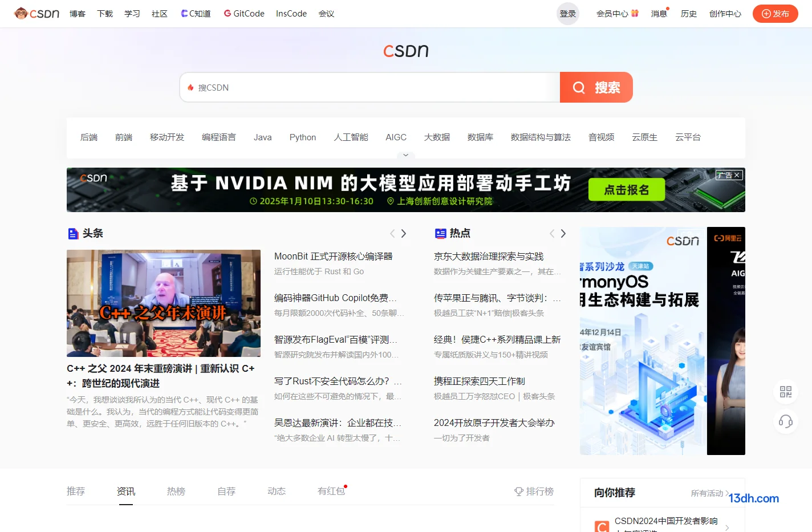Go to previous 头条 page arrow
812x532 pixels.
[392, 233]
